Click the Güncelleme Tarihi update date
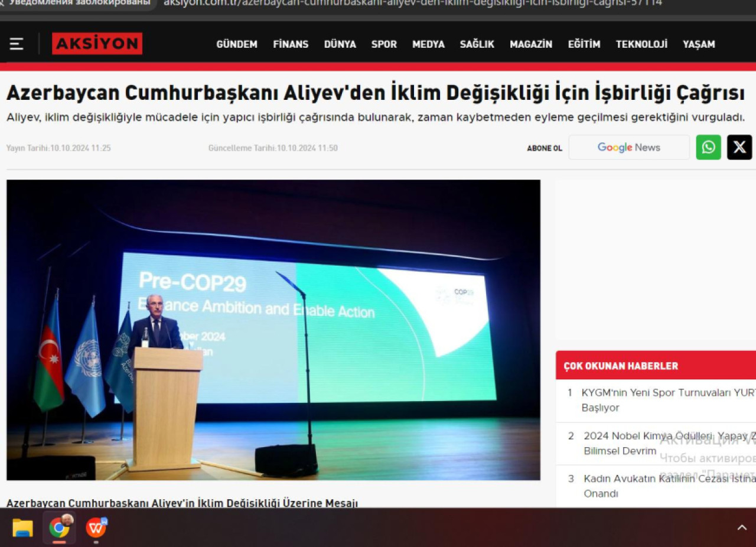The image size is (756, 547). [273, 148]
